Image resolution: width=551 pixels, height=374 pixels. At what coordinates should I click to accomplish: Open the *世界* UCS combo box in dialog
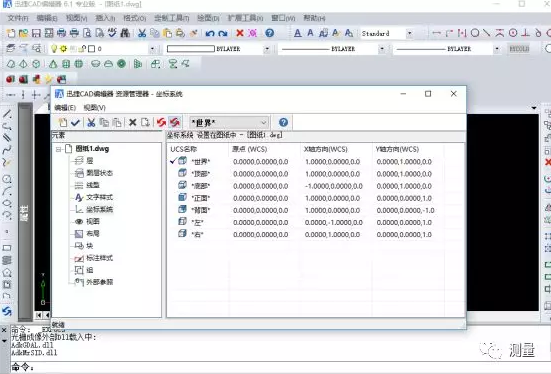[x=229, y=123]
